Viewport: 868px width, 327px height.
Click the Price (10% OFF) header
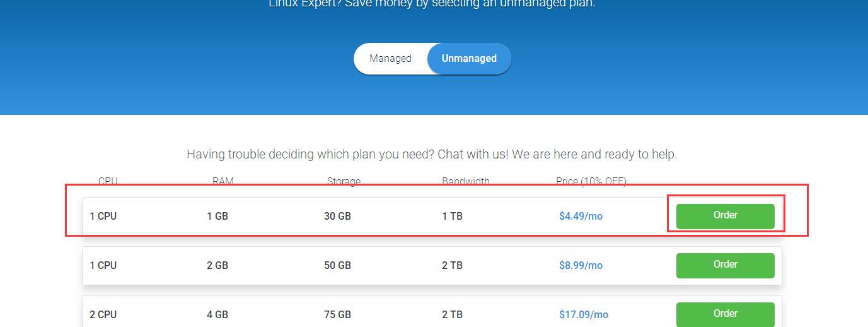coord(591,182)
